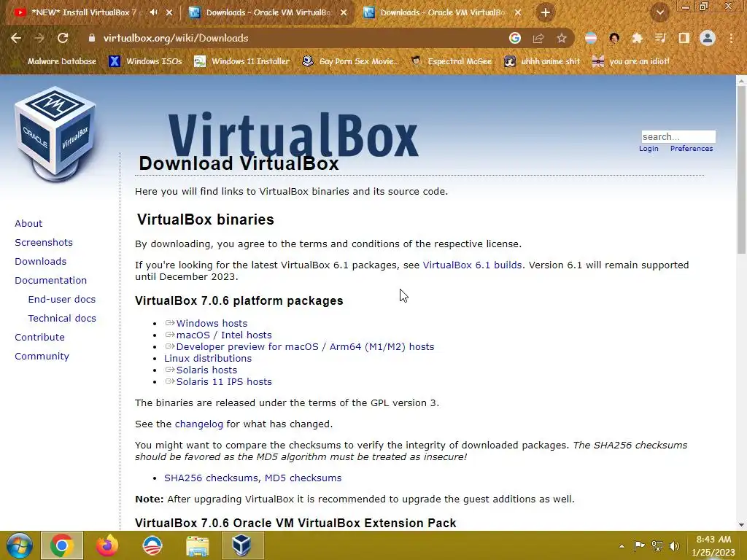The image size is (747, 560).
Task: Open the media control playlist icon
Action: (660, 38)
